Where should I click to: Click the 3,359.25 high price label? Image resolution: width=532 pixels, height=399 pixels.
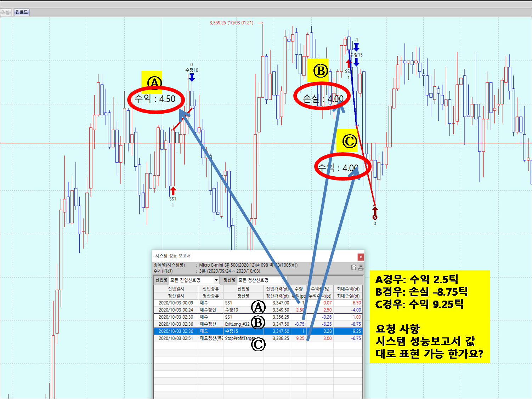[231, 23]
